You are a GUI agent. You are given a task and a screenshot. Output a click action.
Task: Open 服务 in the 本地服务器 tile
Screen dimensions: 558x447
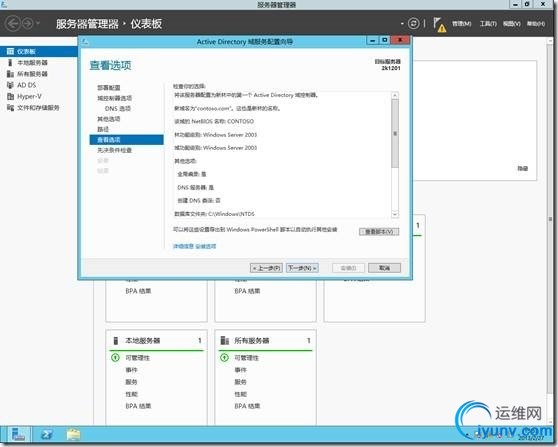[x=131, y=382]
